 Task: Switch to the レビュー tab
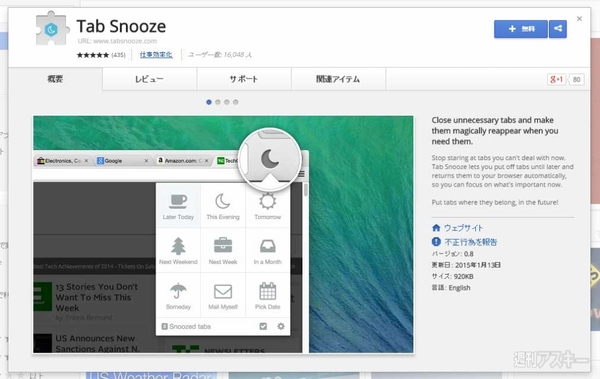coord(149,79)
